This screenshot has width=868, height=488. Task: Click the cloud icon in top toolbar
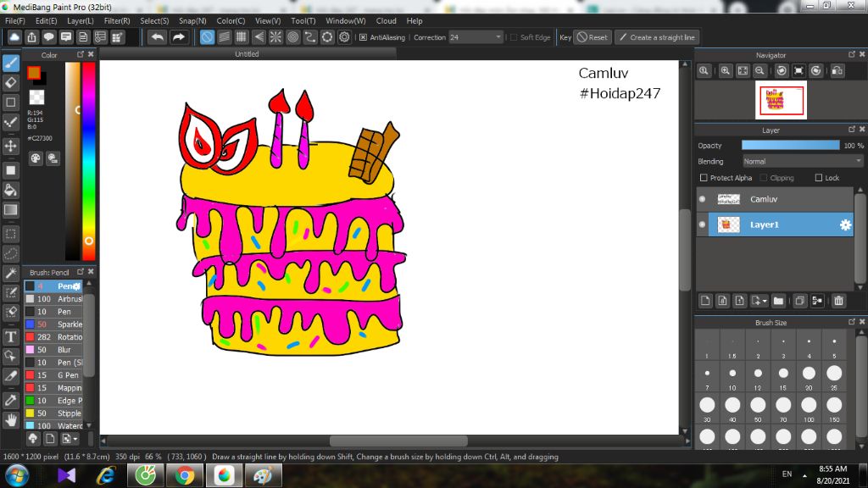(14, 37)
